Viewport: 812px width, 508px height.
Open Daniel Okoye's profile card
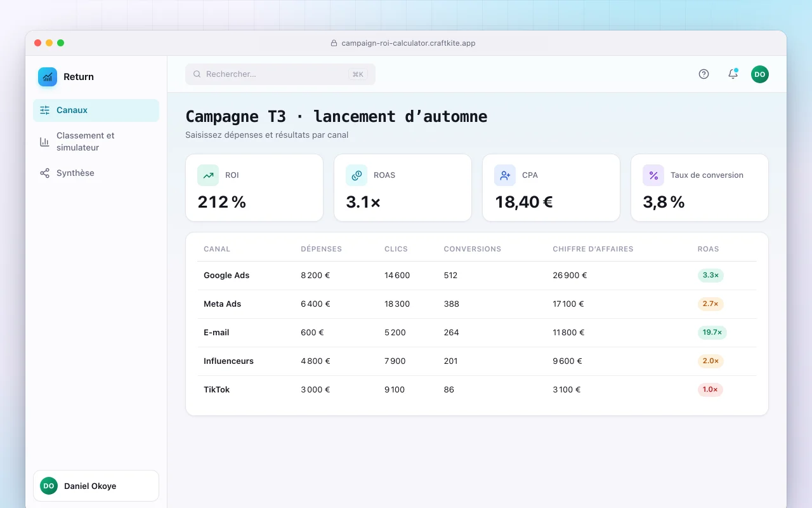[96, 486]
